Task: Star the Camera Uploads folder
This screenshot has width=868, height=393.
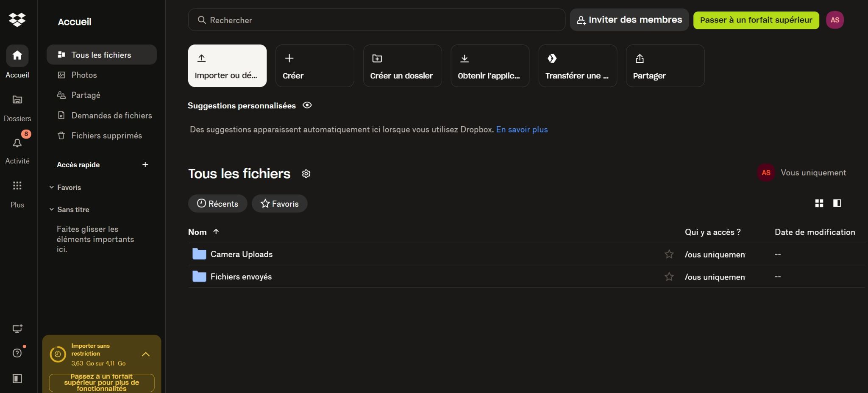Action: (669, 254)
